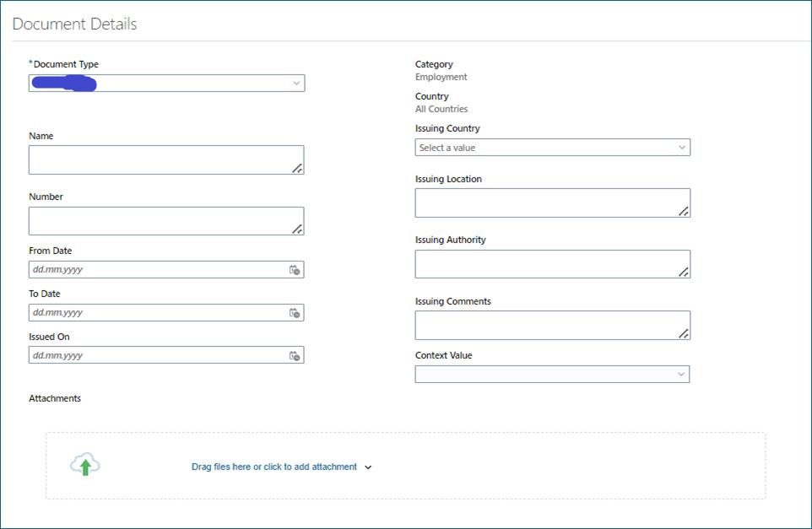Click into the From Date field

(x=166, y=270)
